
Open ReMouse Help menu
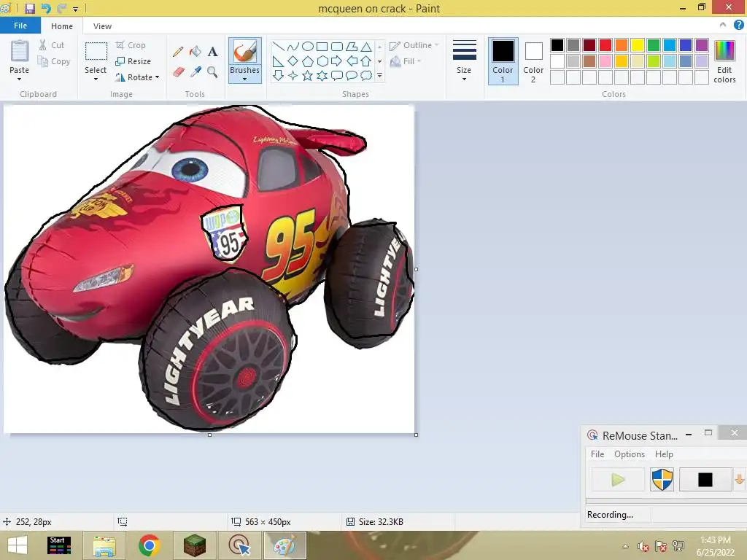(664, 454)
